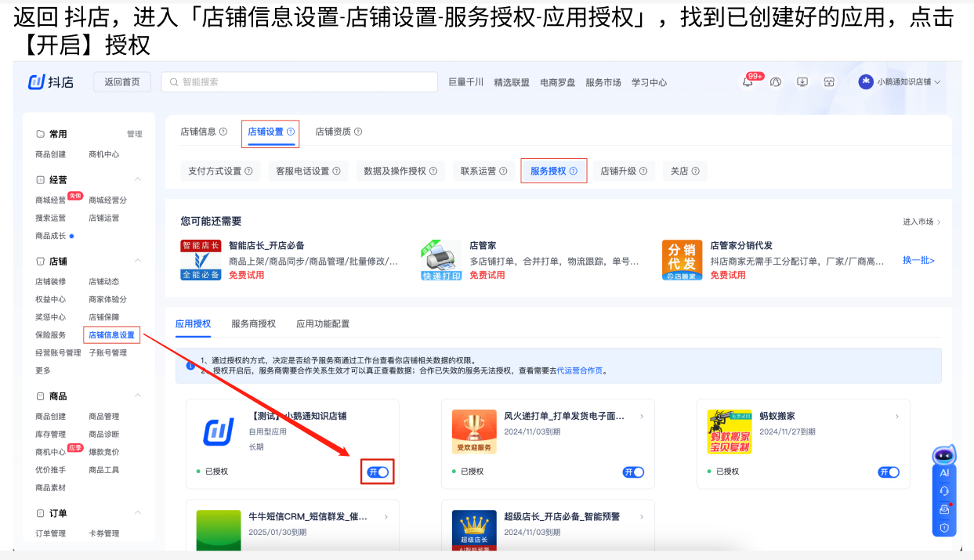The height and width of the screenshot is (560, 974).
Task: Open 巨量千川 in top navigation
Action: coord(465,82)
